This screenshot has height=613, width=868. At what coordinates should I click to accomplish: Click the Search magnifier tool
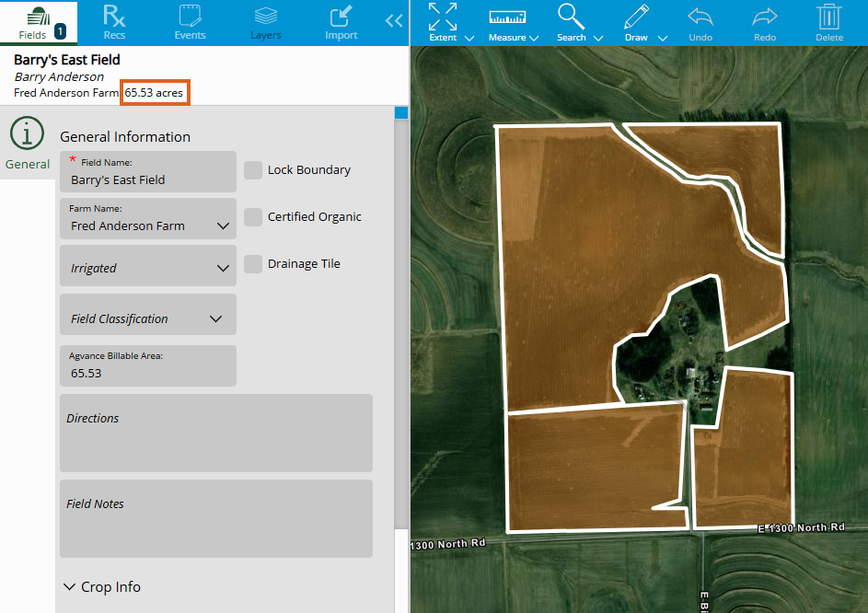(571, 17)
